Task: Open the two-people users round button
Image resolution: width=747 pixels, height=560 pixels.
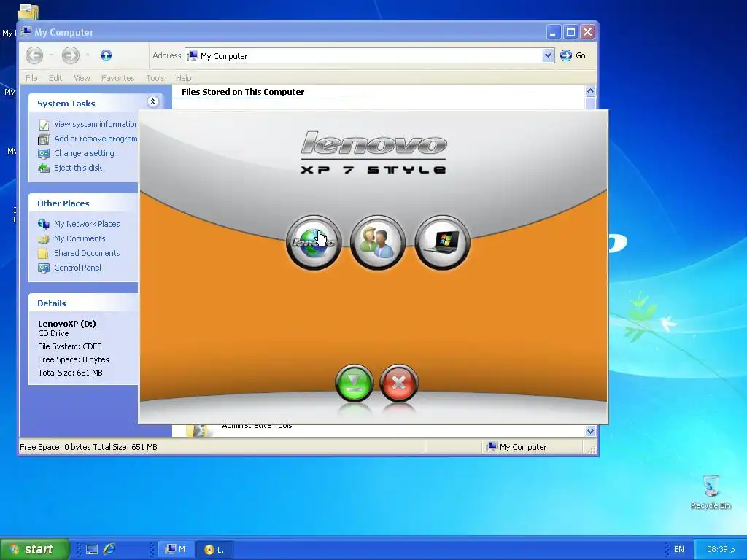Action: coord(378,243)
